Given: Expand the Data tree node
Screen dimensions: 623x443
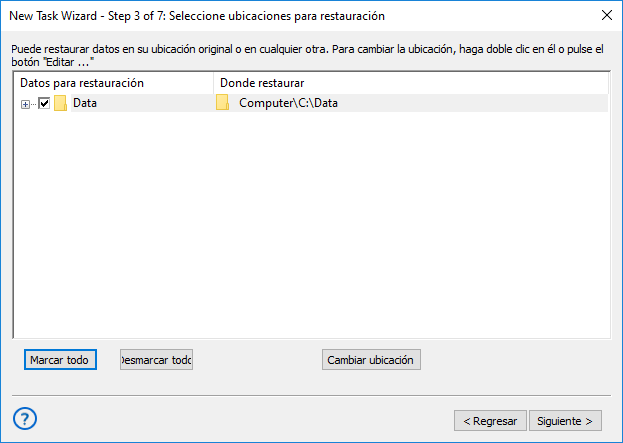Looking at the screenshot, I should [25, 104].
